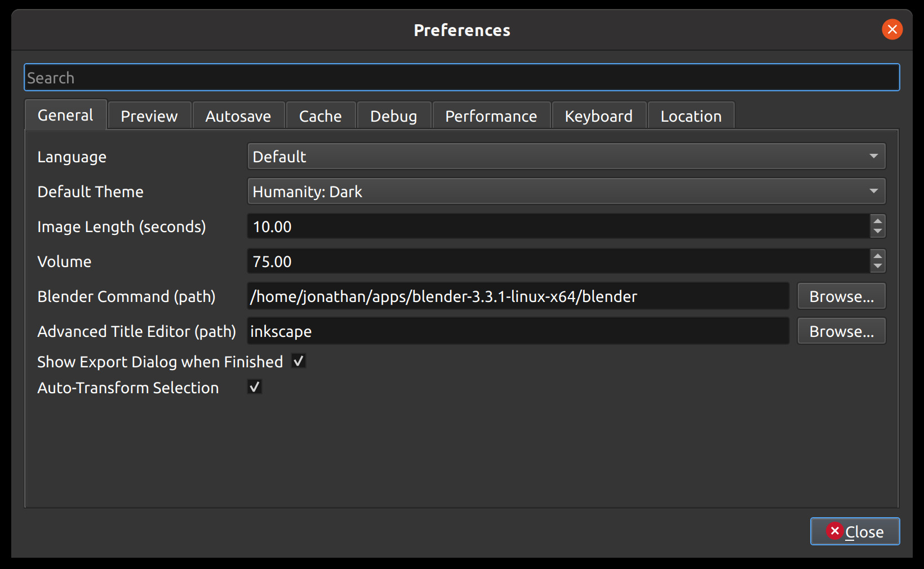Image resolution: width=924 pixels, height=569 pixels.
Task: Select the Cache tab
Action: [320, 116]
